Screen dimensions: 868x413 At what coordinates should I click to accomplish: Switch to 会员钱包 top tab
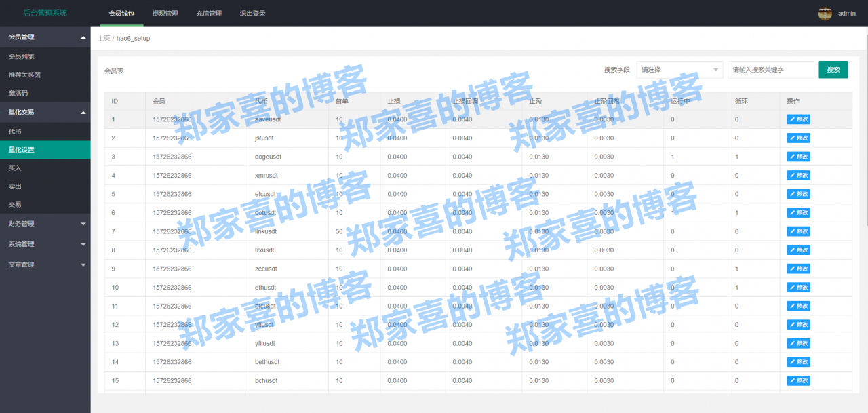tap(121, 14)
